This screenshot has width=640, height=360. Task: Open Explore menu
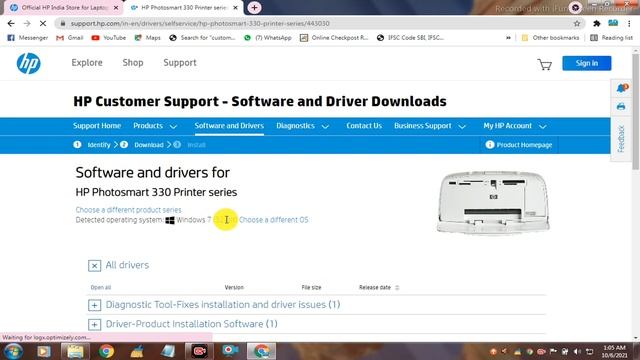87,63
